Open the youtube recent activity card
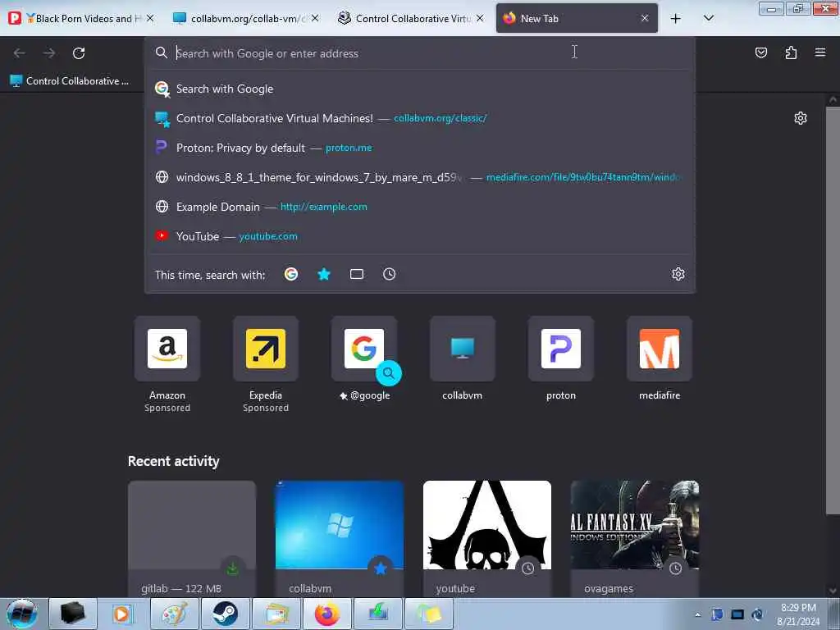This screenshot has height=630, width=840. click(487, 538)
